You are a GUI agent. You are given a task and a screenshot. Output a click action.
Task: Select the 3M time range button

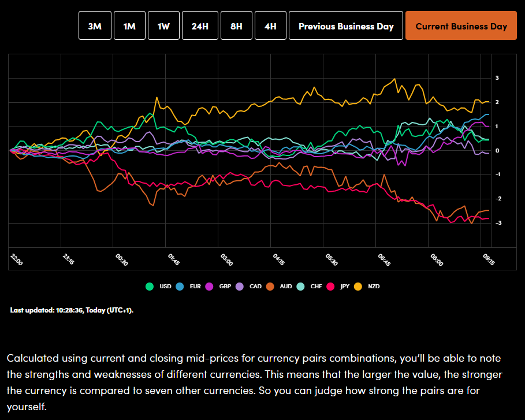(94, 26)
